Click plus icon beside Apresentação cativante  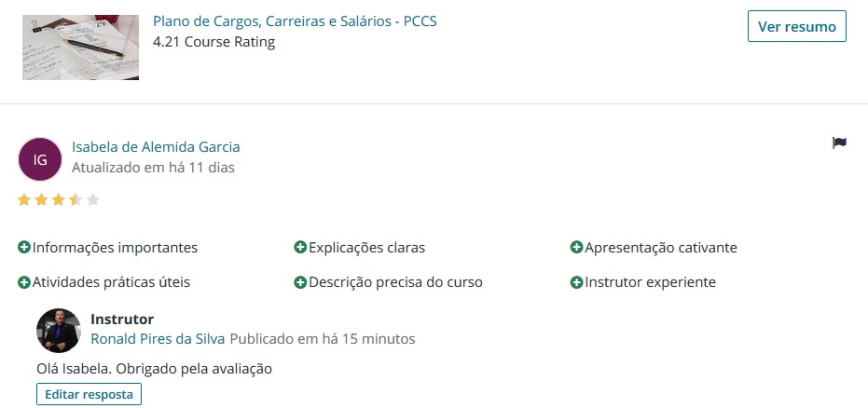click(x=576, y=247)
